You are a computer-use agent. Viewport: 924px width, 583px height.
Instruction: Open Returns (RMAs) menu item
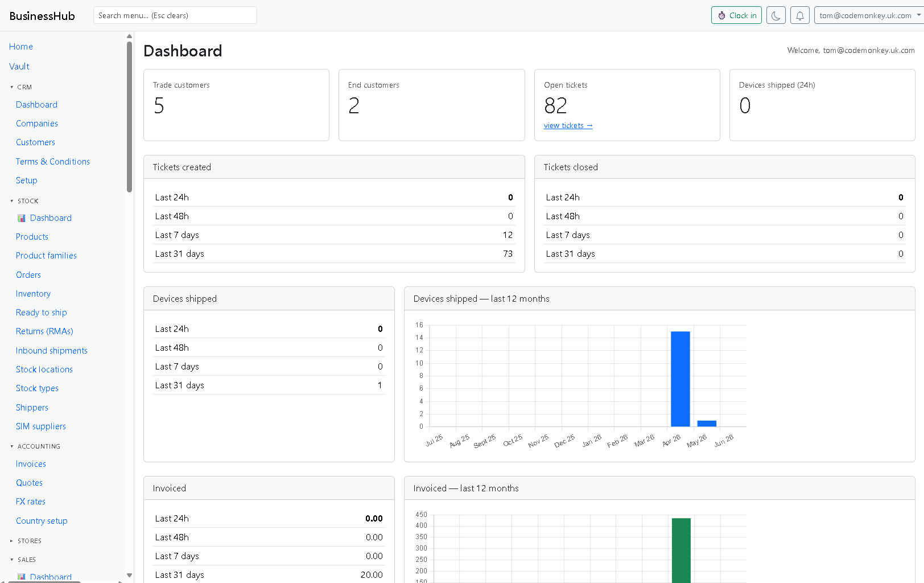coord(44,331)
